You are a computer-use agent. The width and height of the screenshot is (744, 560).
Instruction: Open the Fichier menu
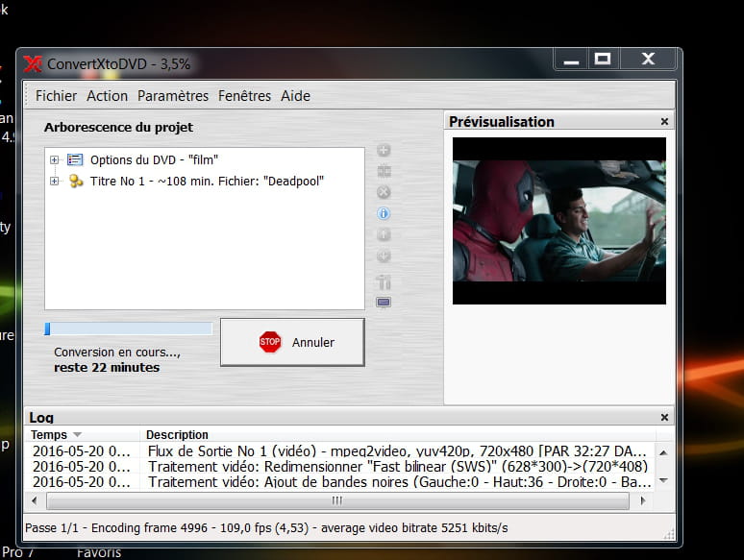point(56,96)
